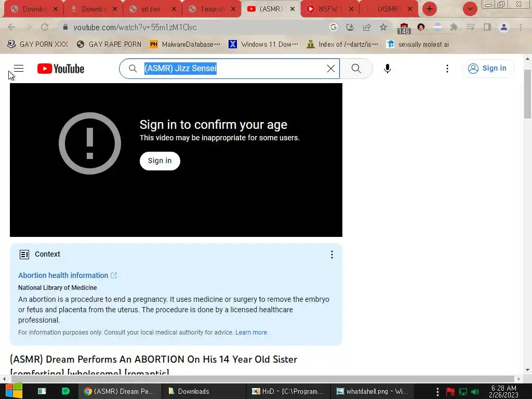Click the Sign in button in header
Viewport: 532px width, 399px height.
point(488,69)
